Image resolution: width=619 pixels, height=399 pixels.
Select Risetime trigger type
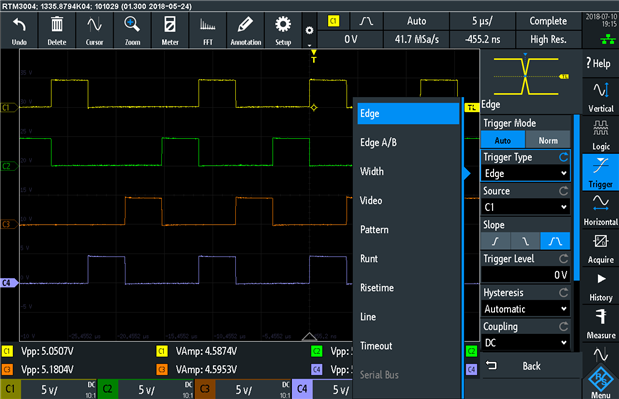pyautogui.click(x=408, y=288)
